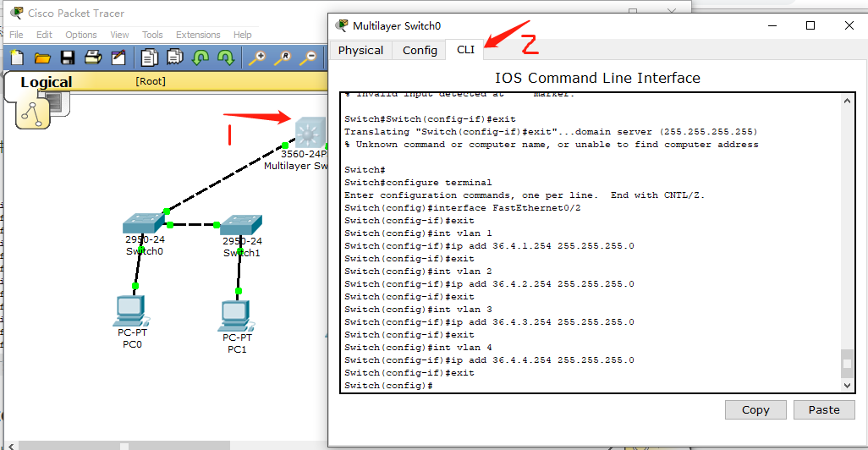Click the 'ip add 36.4.1.254' line
The height and width of the screenshot is (450, 868).
point(489,246)
